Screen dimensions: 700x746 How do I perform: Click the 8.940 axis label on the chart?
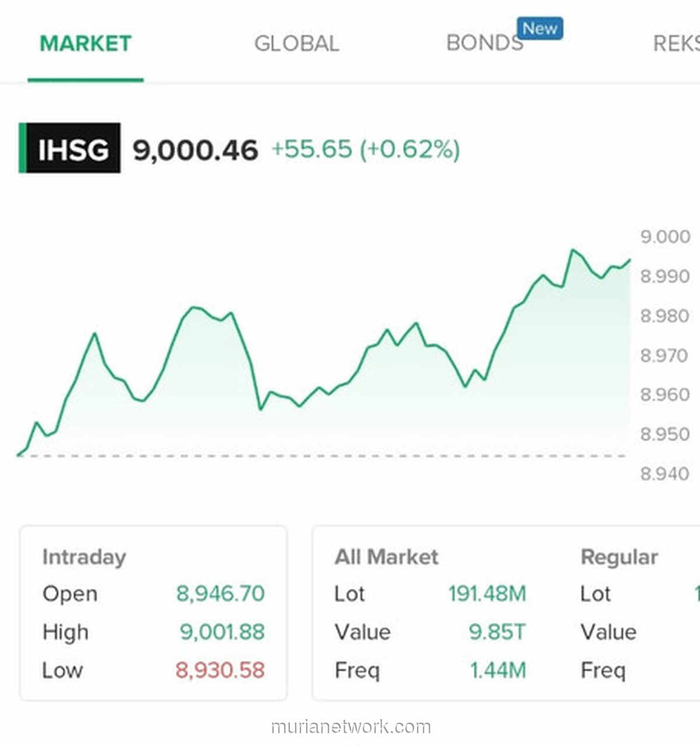666,472
